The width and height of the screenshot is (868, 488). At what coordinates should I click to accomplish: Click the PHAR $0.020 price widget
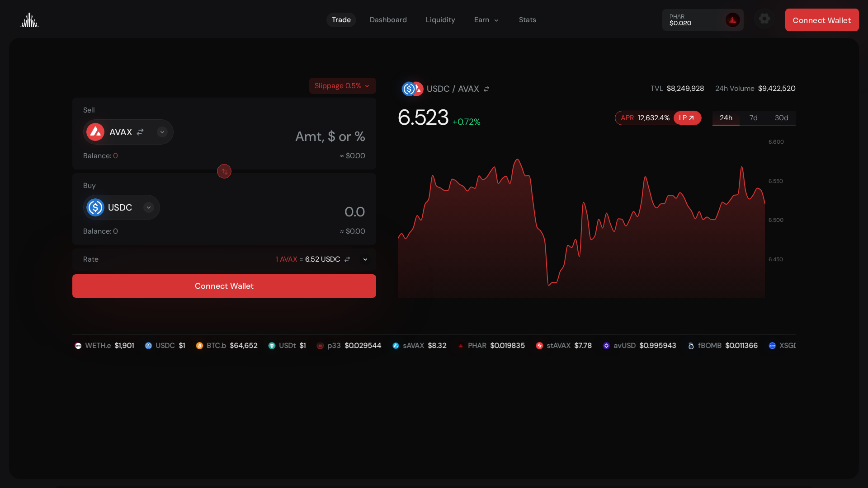pyautogui.click(x=703, y=20)
